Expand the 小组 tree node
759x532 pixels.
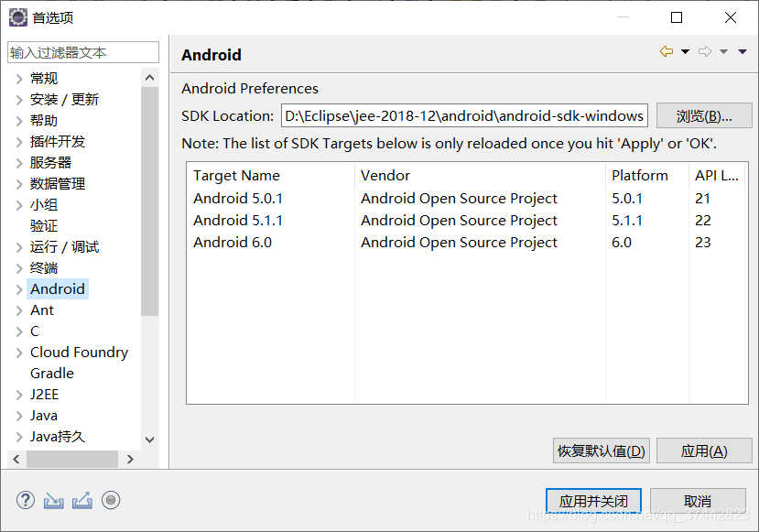point(19,205)
